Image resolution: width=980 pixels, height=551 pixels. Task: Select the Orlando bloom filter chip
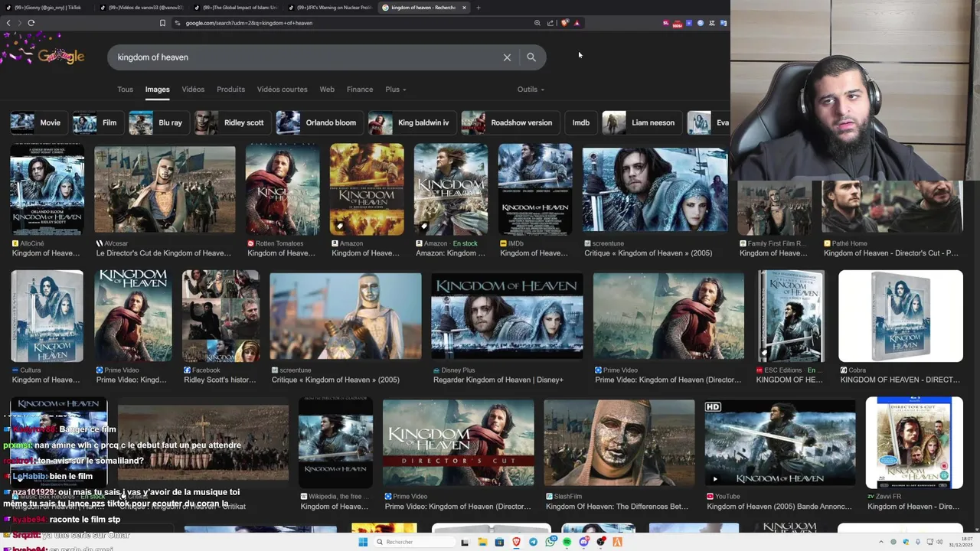(318, 122)
